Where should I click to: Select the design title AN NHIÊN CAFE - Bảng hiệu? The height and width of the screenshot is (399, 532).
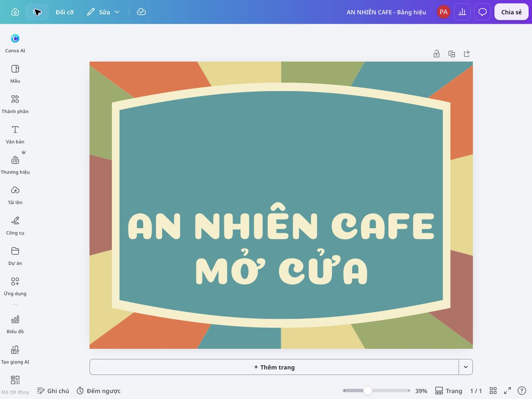click(386, 12)
